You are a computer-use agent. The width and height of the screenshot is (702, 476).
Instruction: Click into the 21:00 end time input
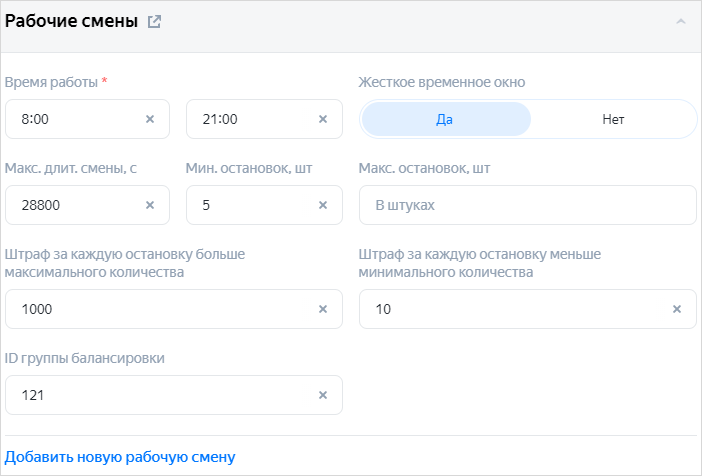(250, 119)
